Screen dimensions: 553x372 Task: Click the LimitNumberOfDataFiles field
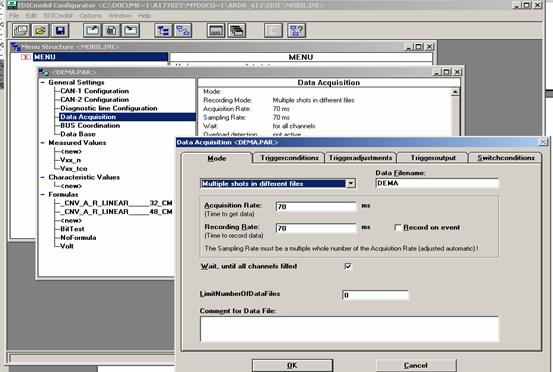click(375, 295)
